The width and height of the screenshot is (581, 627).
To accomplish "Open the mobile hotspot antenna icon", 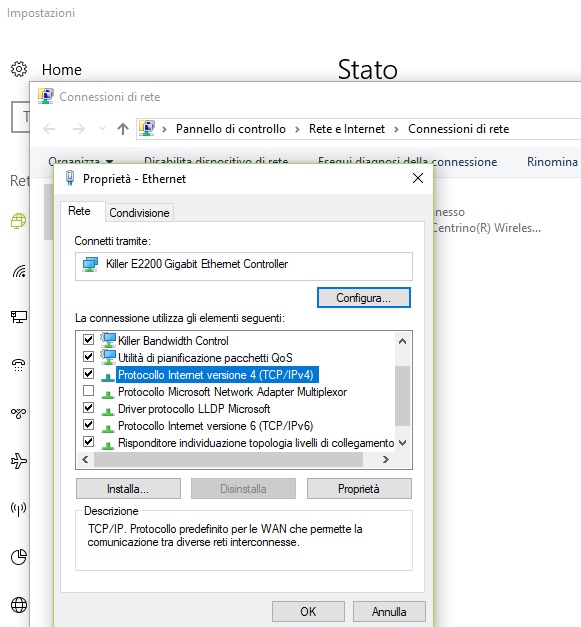I will 19,509.
